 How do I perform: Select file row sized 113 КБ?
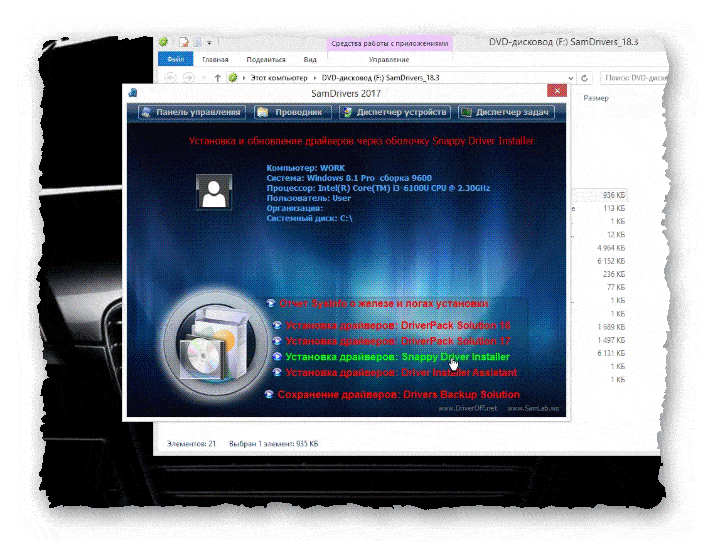(x=599, y=208)
